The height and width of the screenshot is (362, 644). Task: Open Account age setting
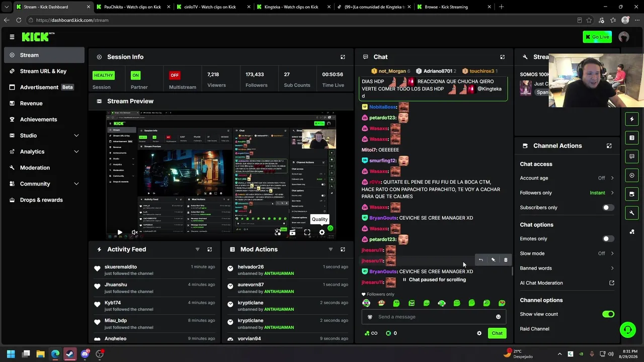[x=567, y=178]
